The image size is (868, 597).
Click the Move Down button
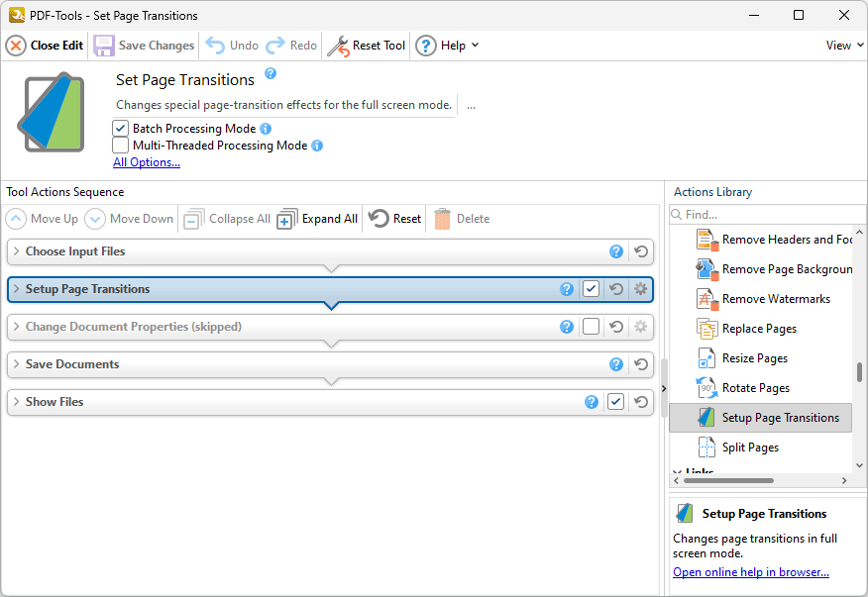pyautogui.click(x=129, y=219)
